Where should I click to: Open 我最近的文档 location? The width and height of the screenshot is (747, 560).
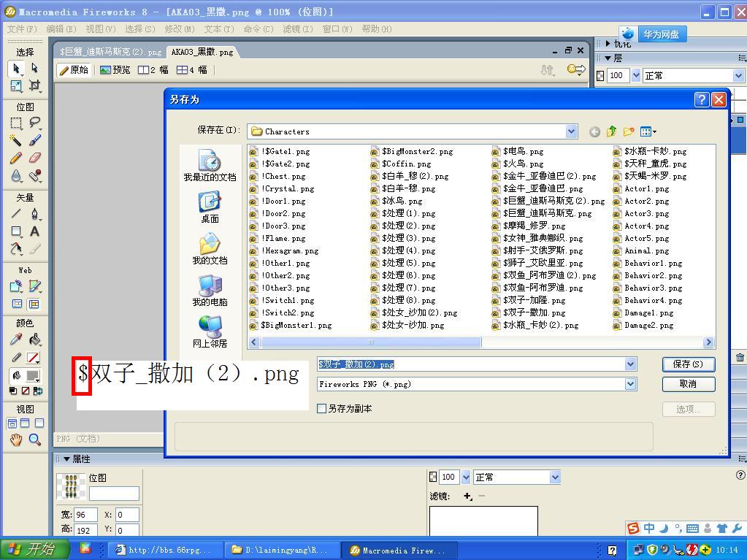[x=210, y=165]
